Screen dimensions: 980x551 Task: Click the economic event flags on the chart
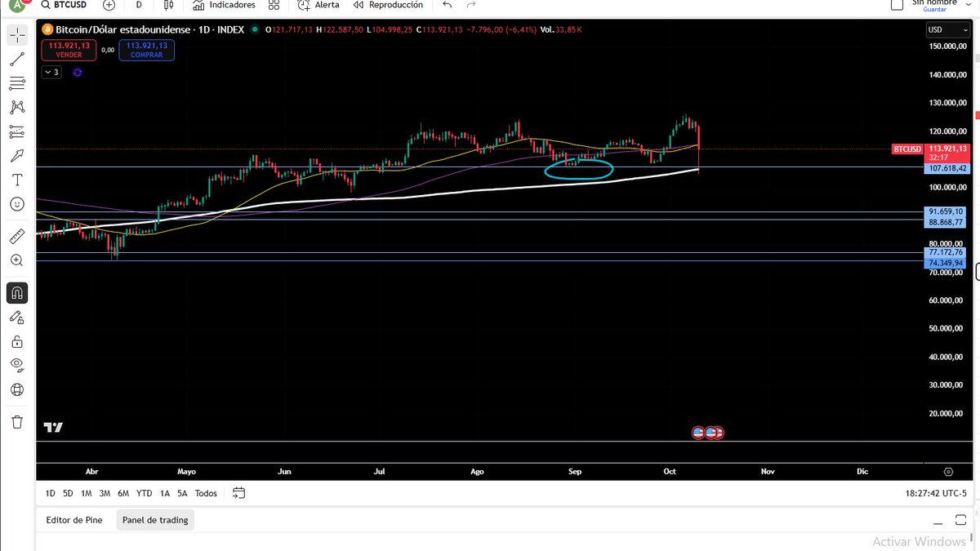708,433
